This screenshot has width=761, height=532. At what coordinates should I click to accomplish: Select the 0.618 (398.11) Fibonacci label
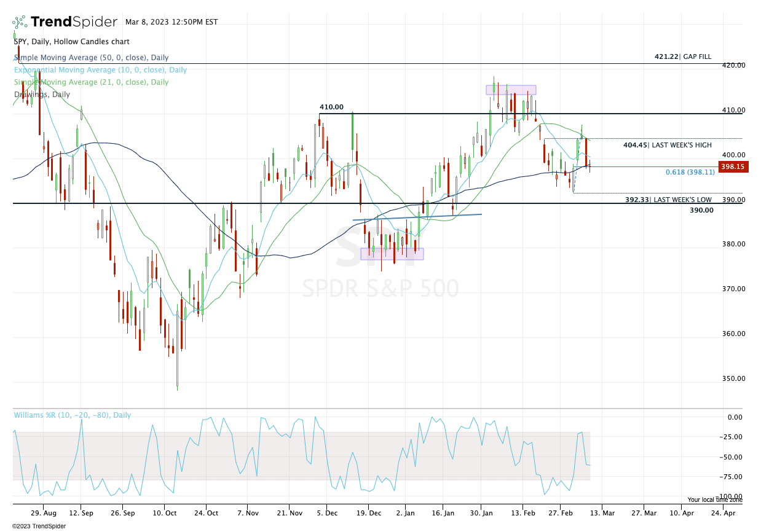[690, 173]
